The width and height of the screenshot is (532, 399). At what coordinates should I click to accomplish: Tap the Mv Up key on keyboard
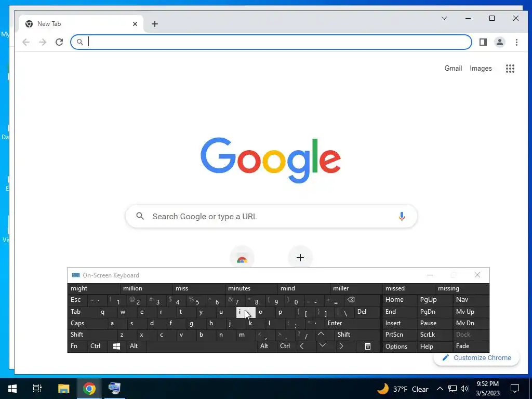tap(471, 312)
